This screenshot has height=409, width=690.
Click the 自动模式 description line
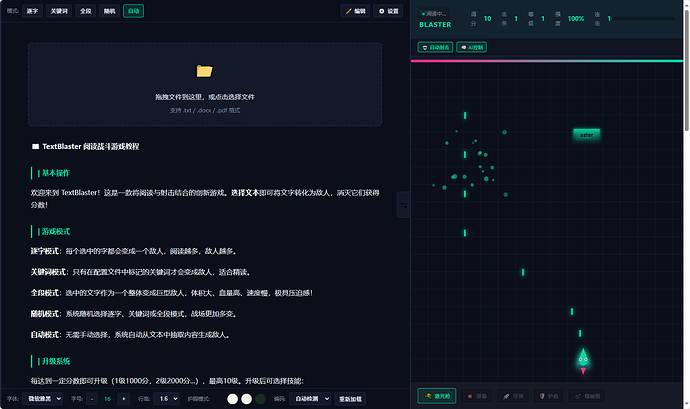click(131, 335)
